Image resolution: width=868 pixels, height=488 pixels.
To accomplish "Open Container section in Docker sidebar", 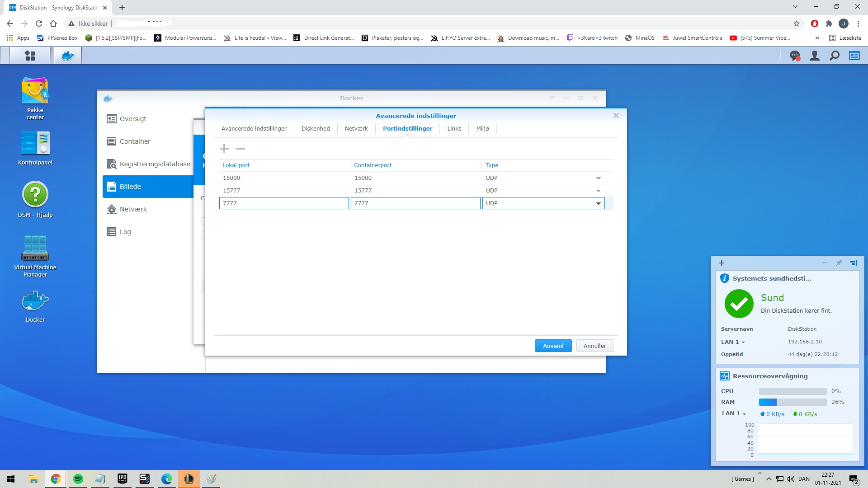I will pyautogui.click(x=134, y=141).
